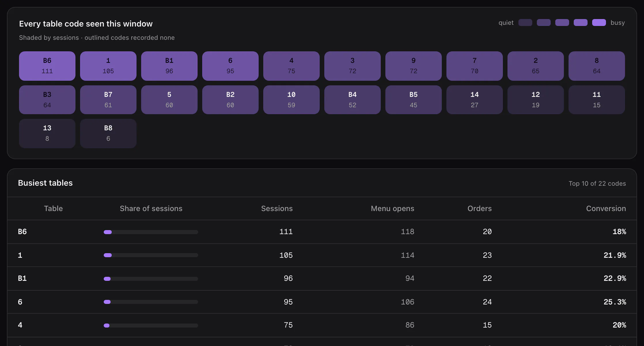The width and height of the screenshot is (644, 346).
Task: Sort by the Menu opens column header
Action: tap(393, 208)
